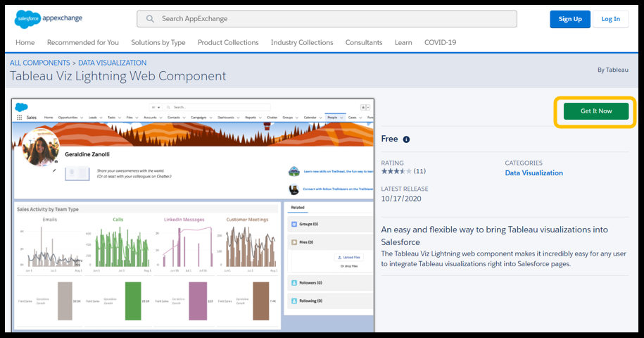Click the Geraldine Zanolli profile photo in screenshot
Viewport: 644px width, 338px height.
pos(40,148)
